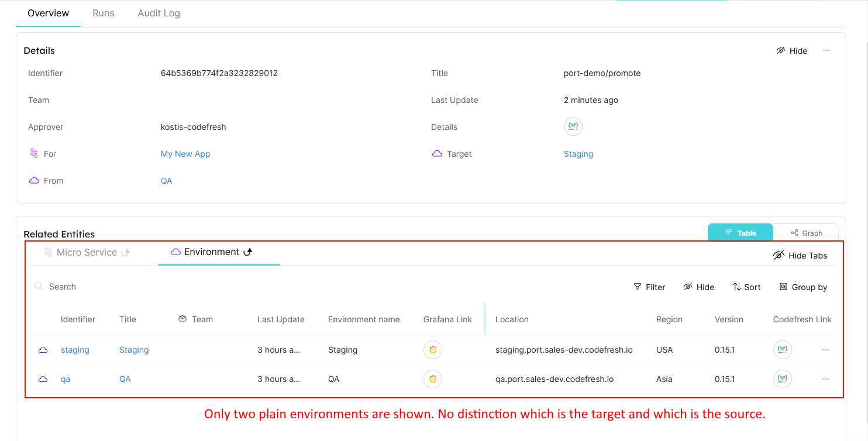Click the cloud icon beside From

(x=34, y=181)
